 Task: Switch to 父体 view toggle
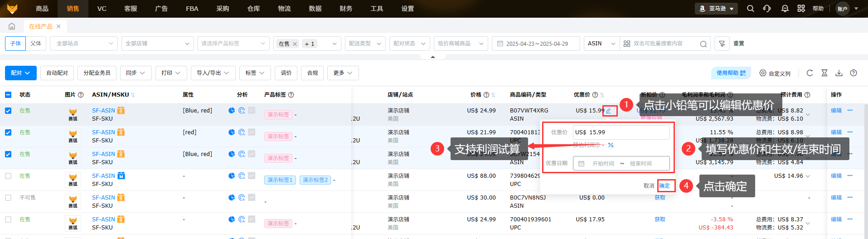coord(36,44)
